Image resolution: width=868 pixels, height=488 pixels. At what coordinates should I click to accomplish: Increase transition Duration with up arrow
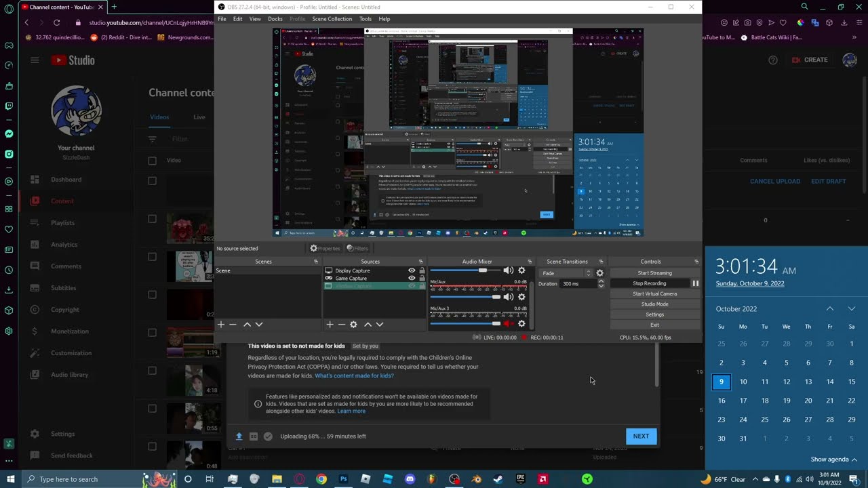(x=601, y=281)
